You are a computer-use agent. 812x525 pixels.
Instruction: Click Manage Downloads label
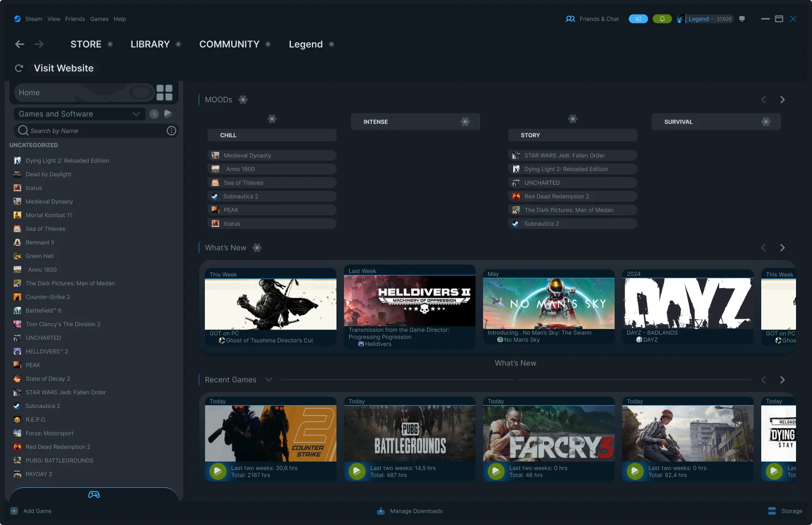pos(416,511)
